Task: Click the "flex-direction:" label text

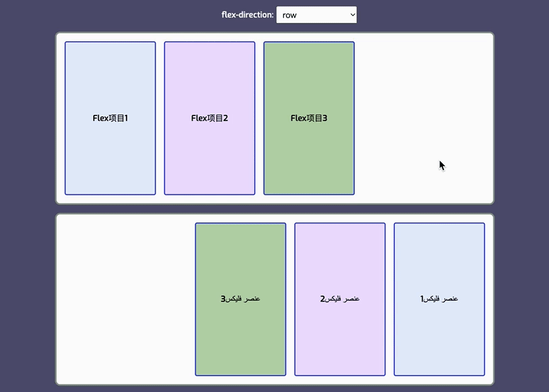Action: tap(247, 15)
